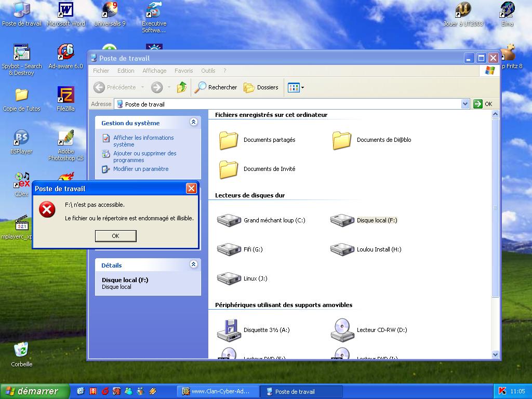This screenshot has height=399, width=532.
Task: Go up one folder level
Action: point(181,87)
